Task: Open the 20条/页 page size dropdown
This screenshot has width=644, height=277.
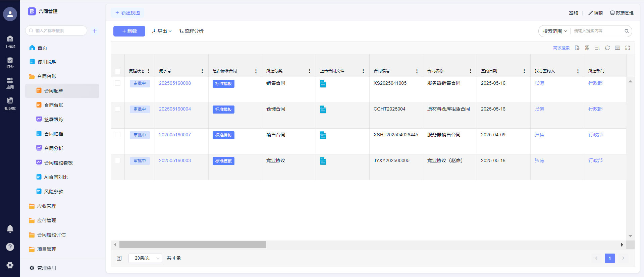Action: pos(145,258)
